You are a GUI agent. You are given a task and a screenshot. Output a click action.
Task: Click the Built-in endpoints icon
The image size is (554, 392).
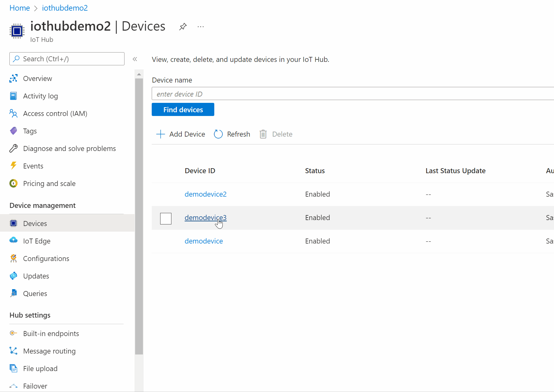pos(13,333)
